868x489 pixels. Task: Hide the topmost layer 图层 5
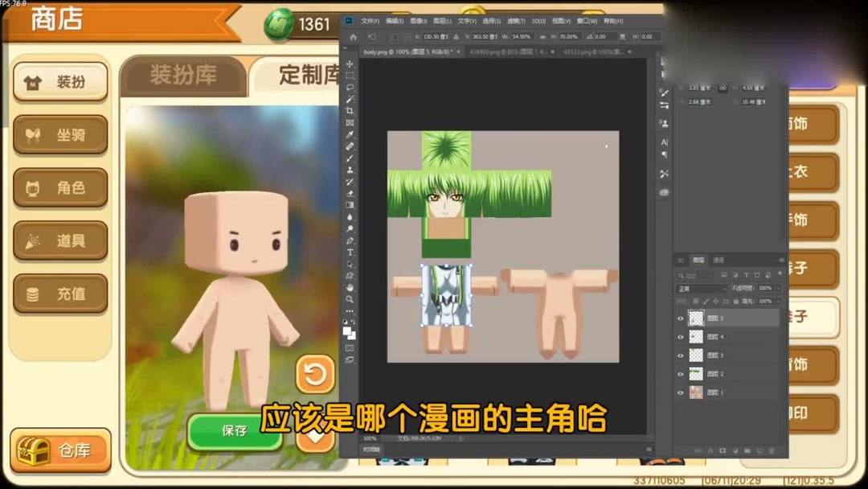point(681,317)
